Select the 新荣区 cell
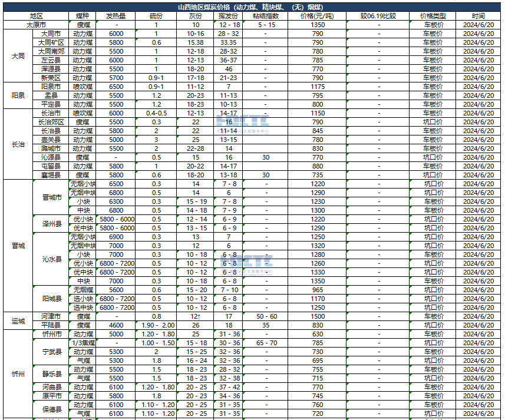The width and height of the screenshot is (505, 420). 51,78
